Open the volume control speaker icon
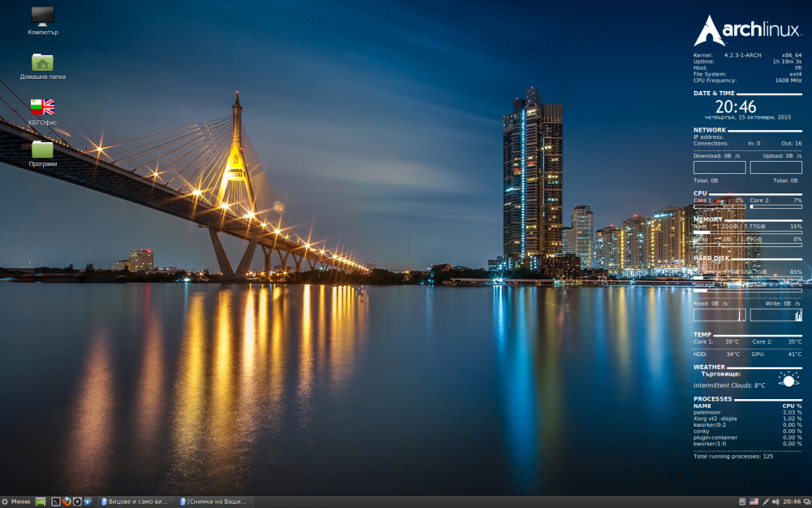This screenshot has height=508, width=812. [x=775, y=501]
